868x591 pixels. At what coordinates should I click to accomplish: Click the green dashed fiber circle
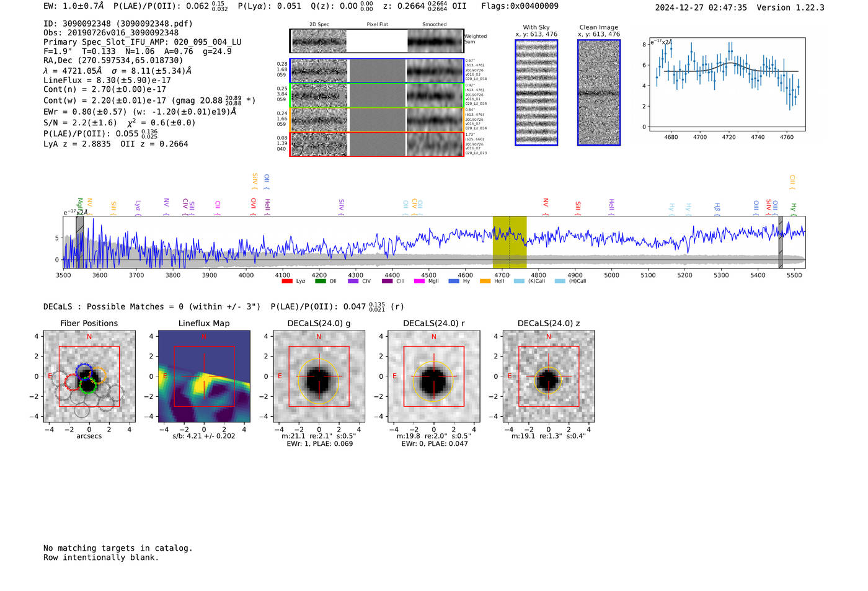(89, 384)
